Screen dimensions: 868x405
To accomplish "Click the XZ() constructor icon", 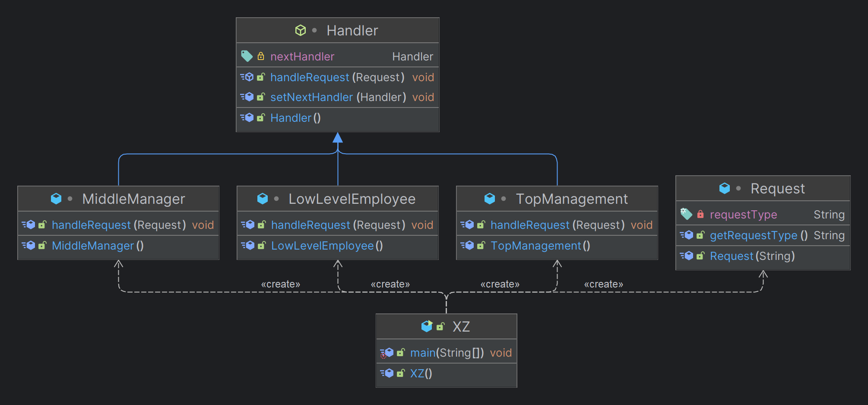I will 387,373.
